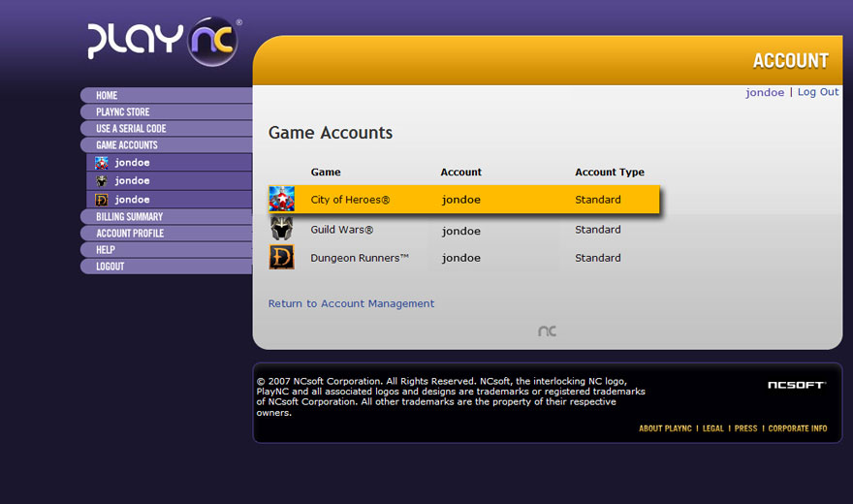Open Legal footer link
The width and height of the screenshot is (853, 504).
coord(713,428)
